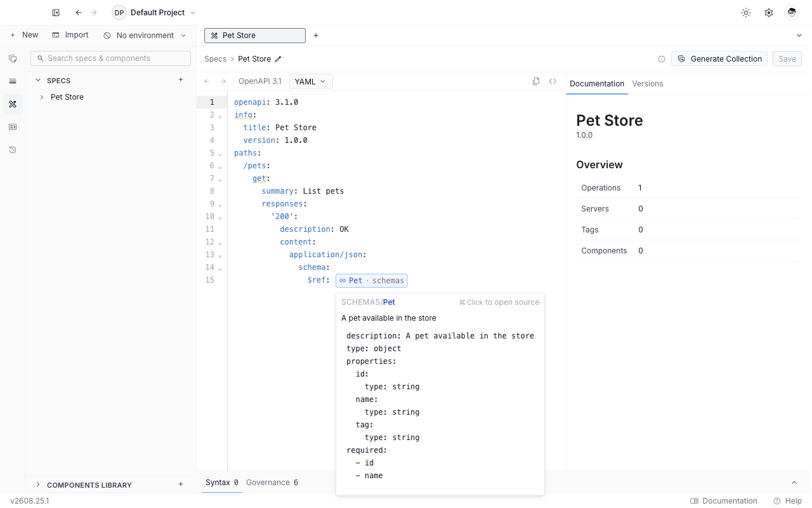Screen dimensions: 812x508
Task: Go back with top navigation arrow
Action: pyautogui.click(x=79, y=13)
